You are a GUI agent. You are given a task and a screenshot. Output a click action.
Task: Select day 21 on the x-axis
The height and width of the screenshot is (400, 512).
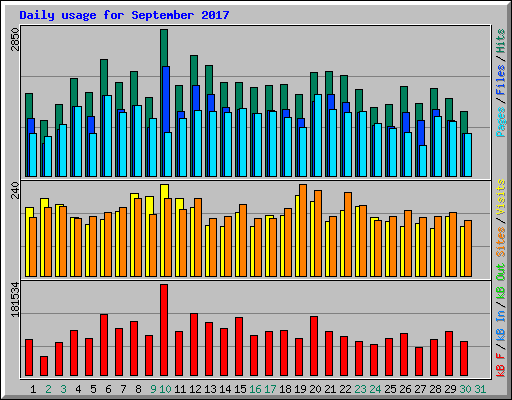tap(330, 389)
